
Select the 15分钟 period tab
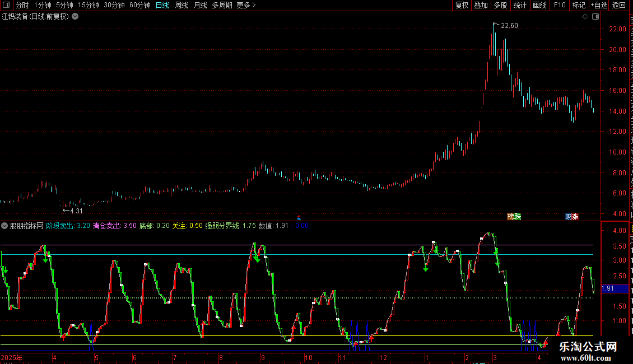click(x=89, y=5)
